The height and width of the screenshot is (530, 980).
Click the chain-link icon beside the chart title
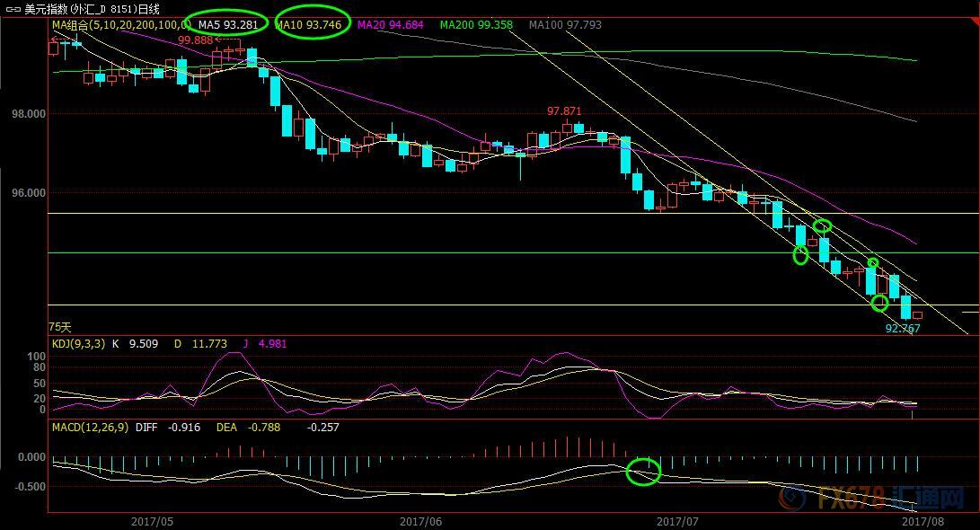pyautogui.click(x=13, y=9)
